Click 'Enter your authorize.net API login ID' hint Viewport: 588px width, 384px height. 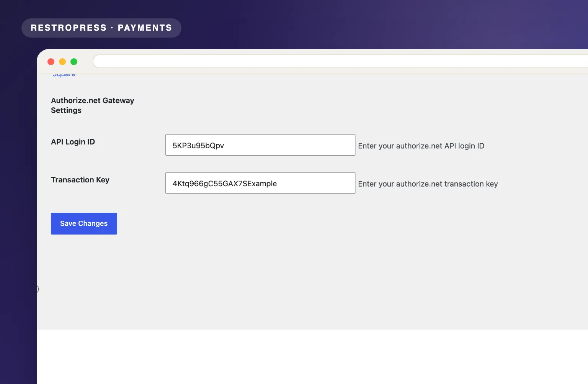421,146
